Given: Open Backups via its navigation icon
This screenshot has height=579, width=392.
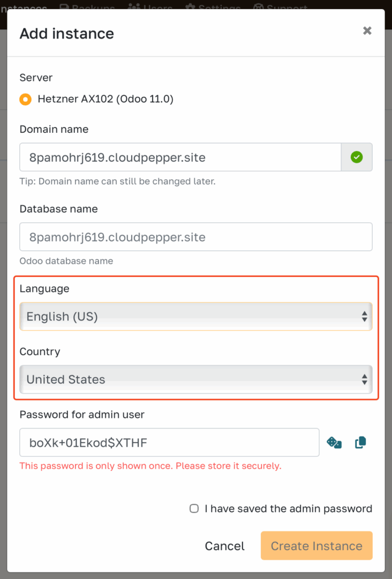Looking at the screenshot, I should [x=64, y=7].
